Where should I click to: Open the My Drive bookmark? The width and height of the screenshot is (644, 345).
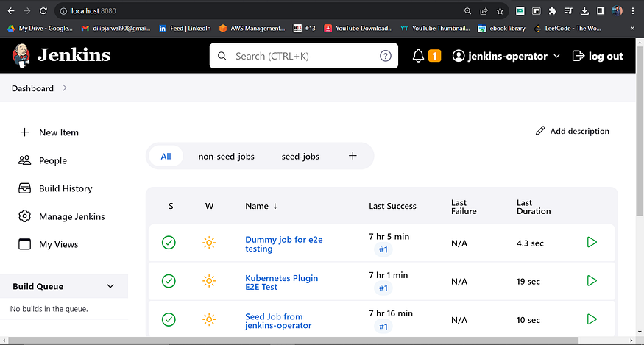(x=40, y=29)
